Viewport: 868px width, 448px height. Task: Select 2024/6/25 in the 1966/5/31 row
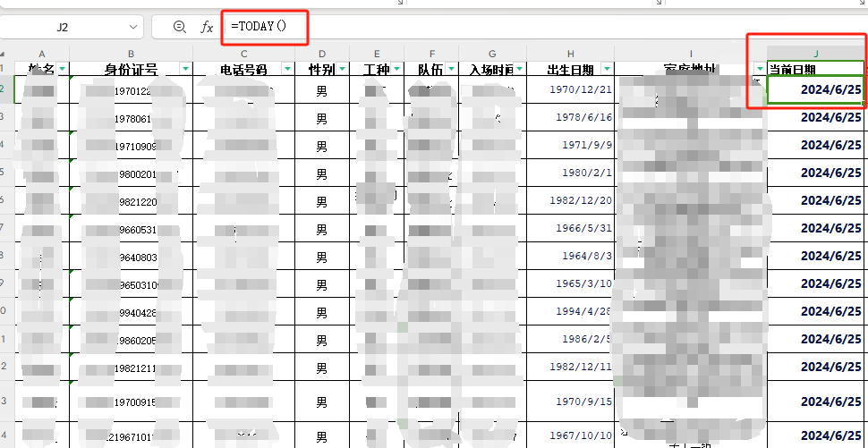pyautogui.click(x=816, y=228)
